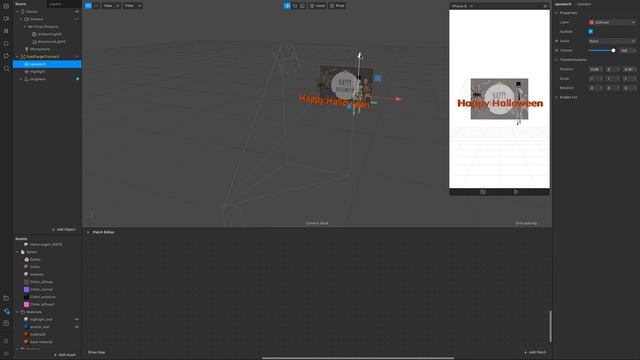The height and width of the screenshot is (360, 640).
Task: Click the speaker icon on the selected speaker0 row
Action: pyautogui.click(x=27, y=64)
